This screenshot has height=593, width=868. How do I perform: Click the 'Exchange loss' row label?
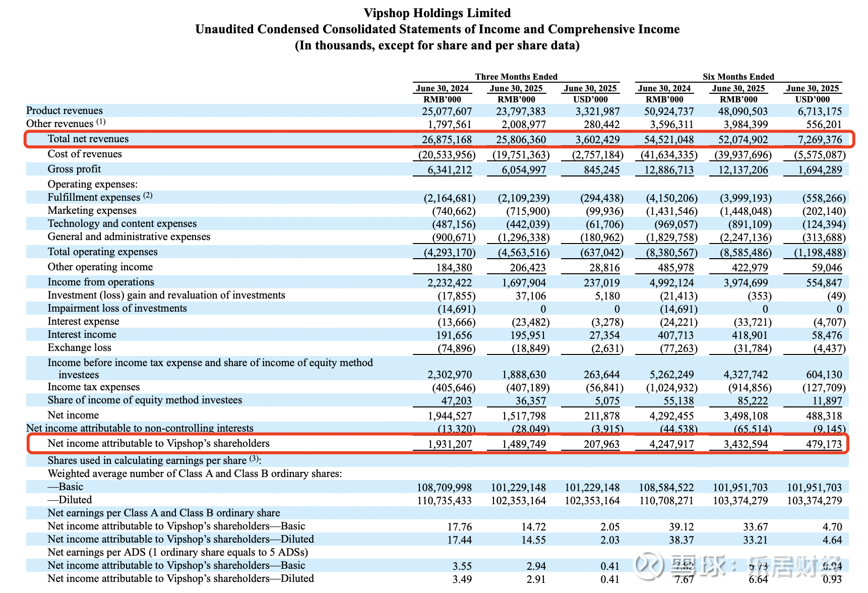pos(79,347)
